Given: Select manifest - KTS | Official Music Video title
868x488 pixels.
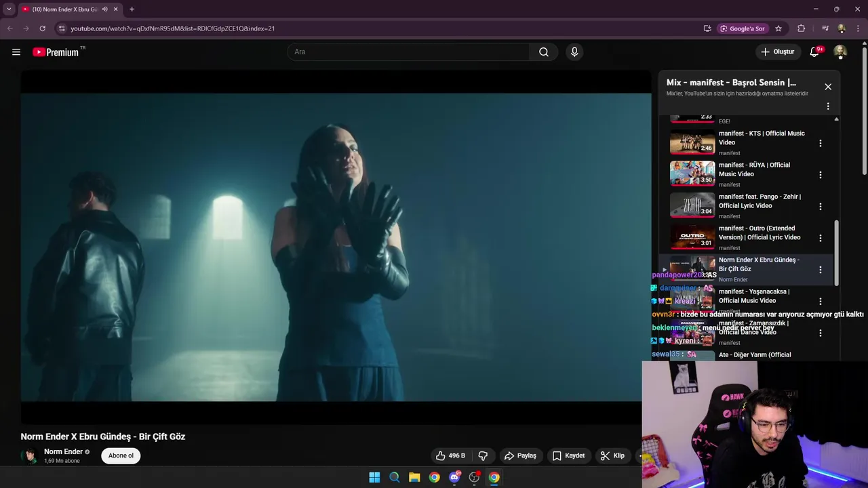Looking at the screenshot, I should point(762,138).
